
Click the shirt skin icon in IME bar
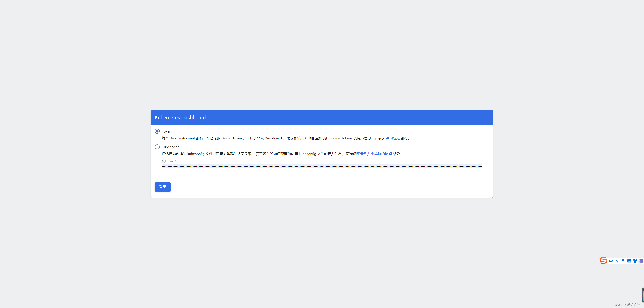[635, 261]
